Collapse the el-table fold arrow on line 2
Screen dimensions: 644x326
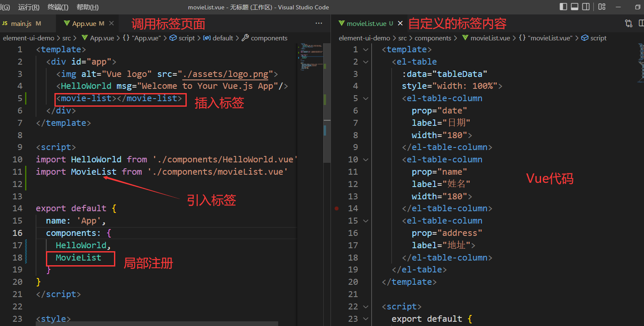tap(365, 62)
